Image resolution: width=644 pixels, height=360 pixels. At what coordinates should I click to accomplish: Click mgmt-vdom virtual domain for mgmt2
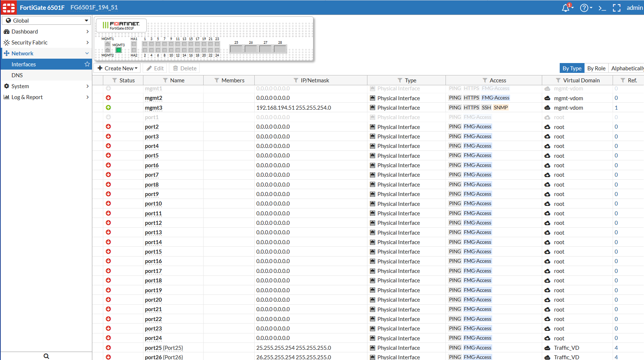(568, 98)
